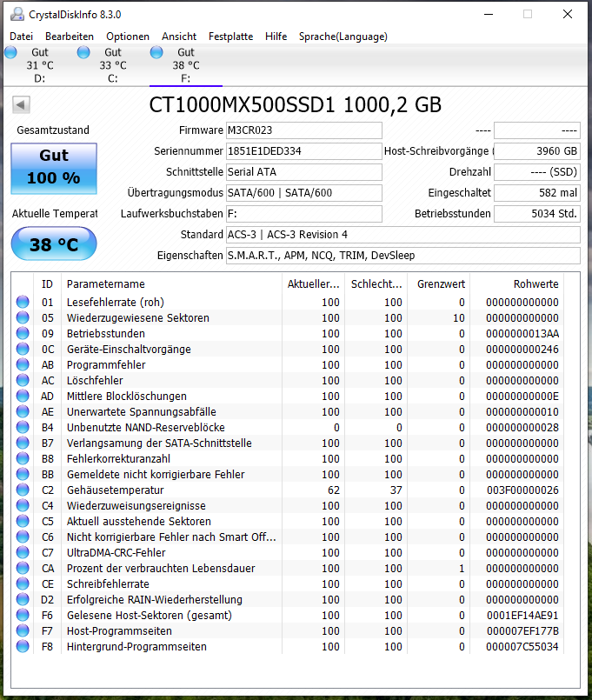Viewport: 592px width, 700px height.
Task: Click Host-Schreibvorgänge value 3960 GB
Action: click(537, 151)
